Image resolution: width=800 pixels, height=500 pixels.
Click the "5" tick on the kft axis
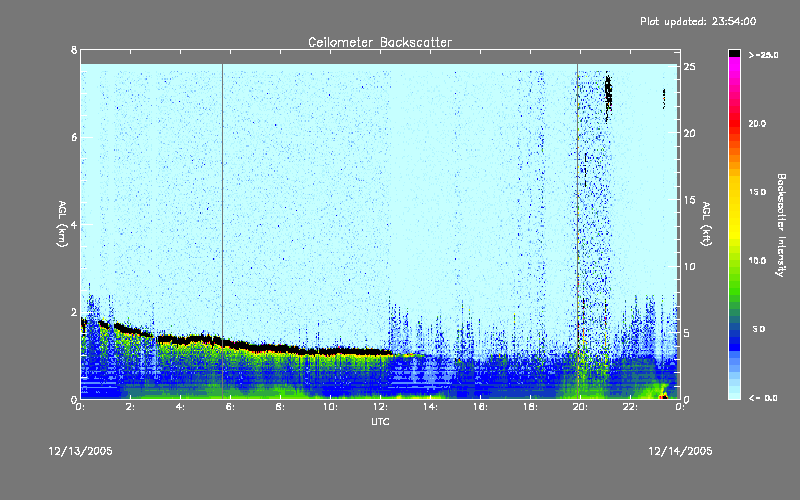pyautogui.click(x=687, y=333)
